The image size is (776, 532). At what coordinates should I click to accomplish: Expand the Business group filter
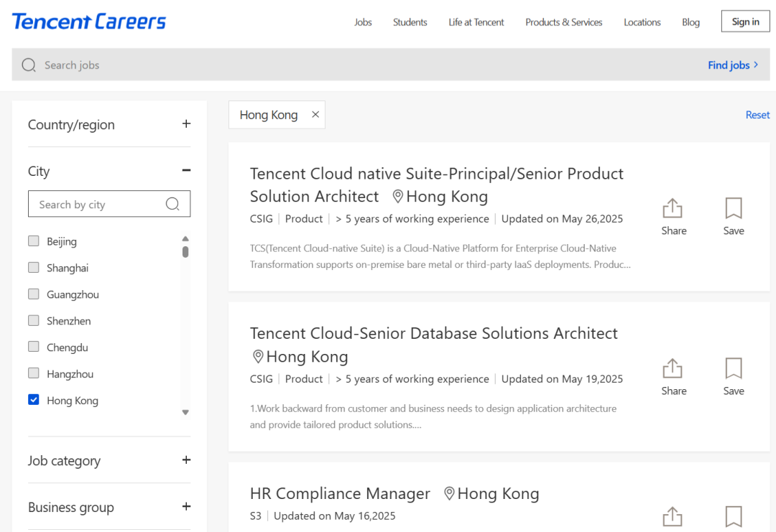[186, 506]
